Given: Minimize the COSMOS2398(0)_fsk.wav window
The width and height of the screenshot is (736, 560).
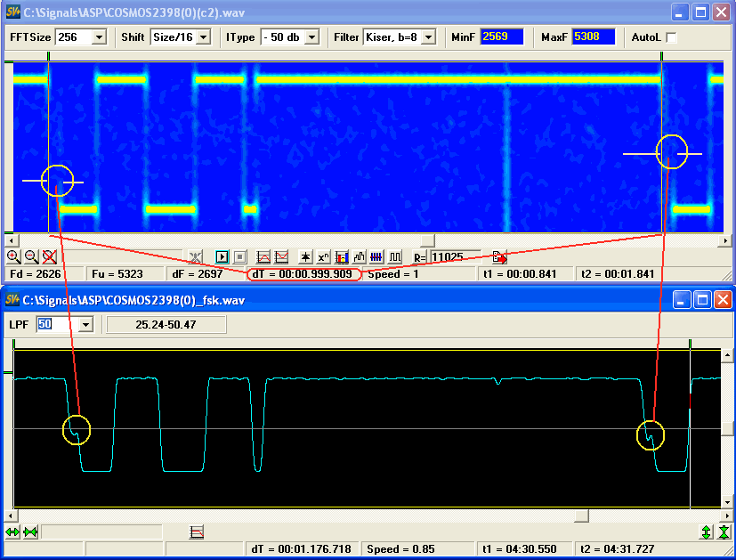Looking at the screenshot, I should pyautogui.click(x=681, y=299).
